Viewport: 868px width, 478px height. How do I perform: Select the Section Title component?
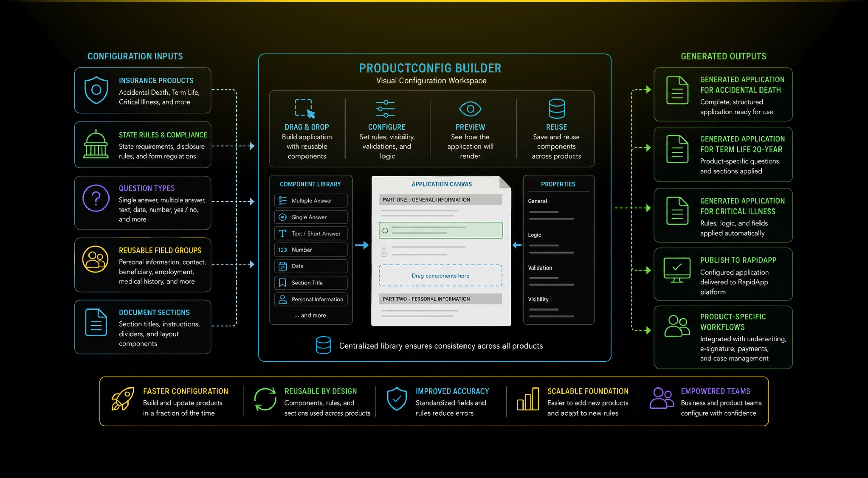coord(311,283)
